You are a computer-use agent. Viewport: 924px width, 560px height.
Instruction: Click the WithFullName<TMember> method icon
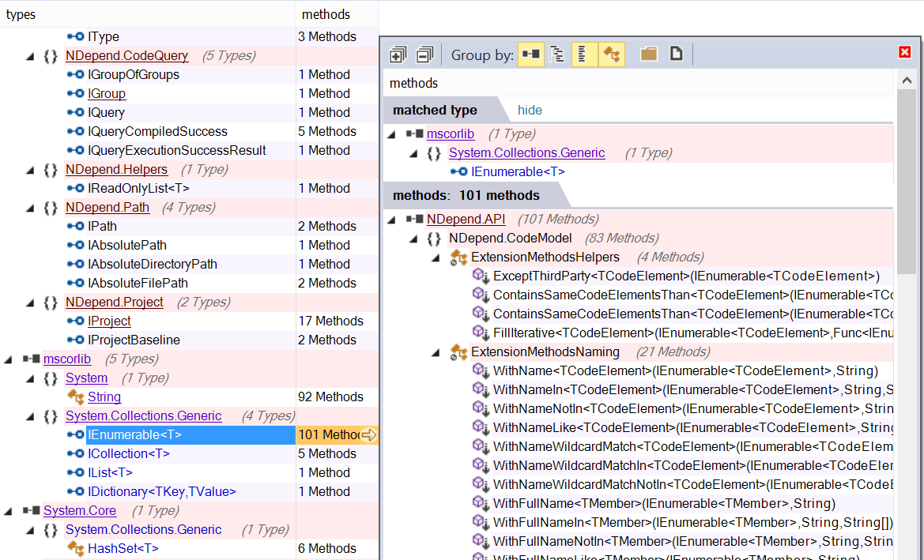pos(481,503)
